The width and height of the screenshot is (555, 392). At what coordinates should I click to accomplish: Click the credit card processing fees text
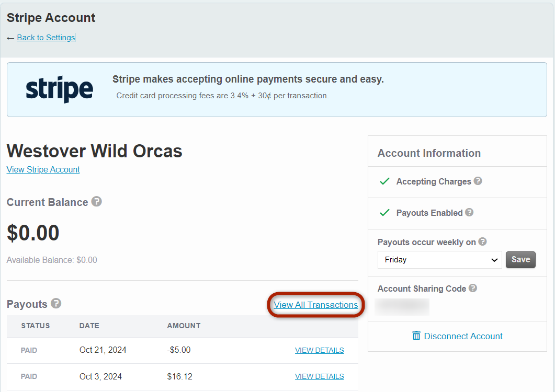[223, 96]
